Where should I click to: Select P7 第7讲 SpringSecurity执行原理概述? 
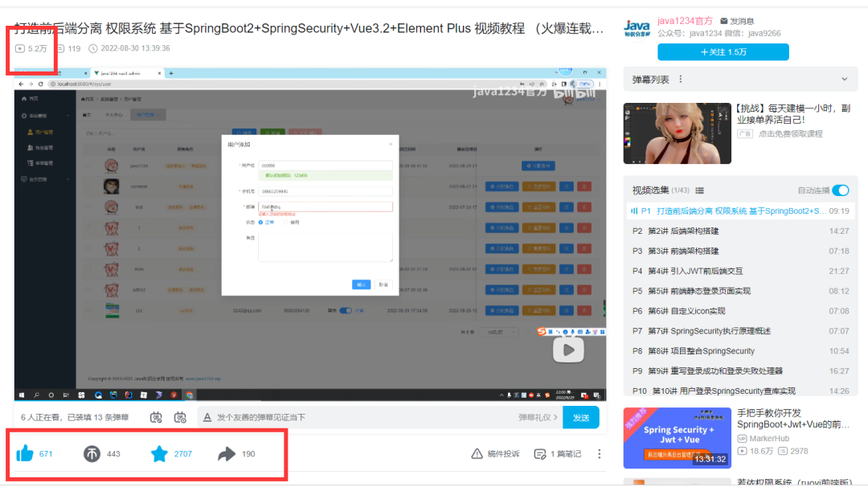(x=740, y=330)
